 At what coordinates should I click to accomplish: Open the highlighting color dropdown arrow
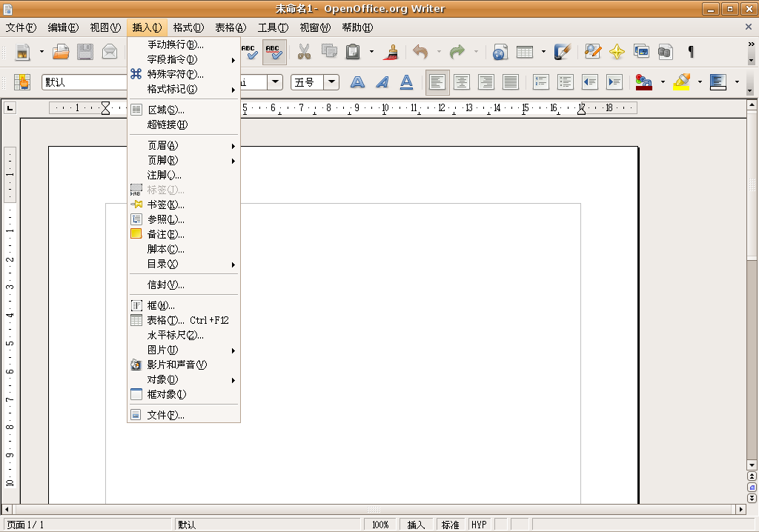click(700, 82)
